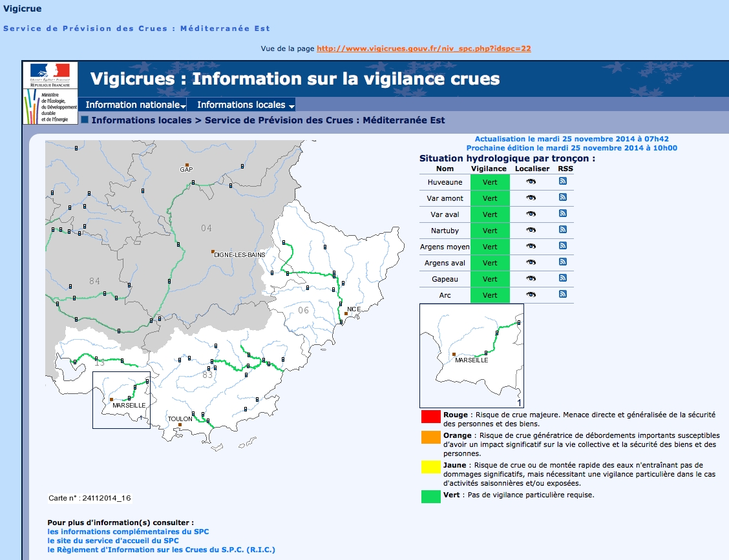Locate Huveaune with its eye icon
This screenshot has width=729, height=560.
(531, 181)
